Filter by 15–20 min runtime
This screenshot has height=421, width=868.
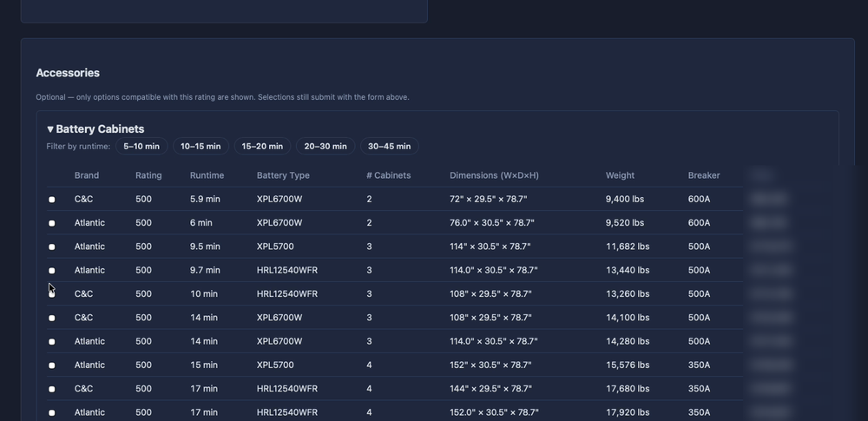262,146
